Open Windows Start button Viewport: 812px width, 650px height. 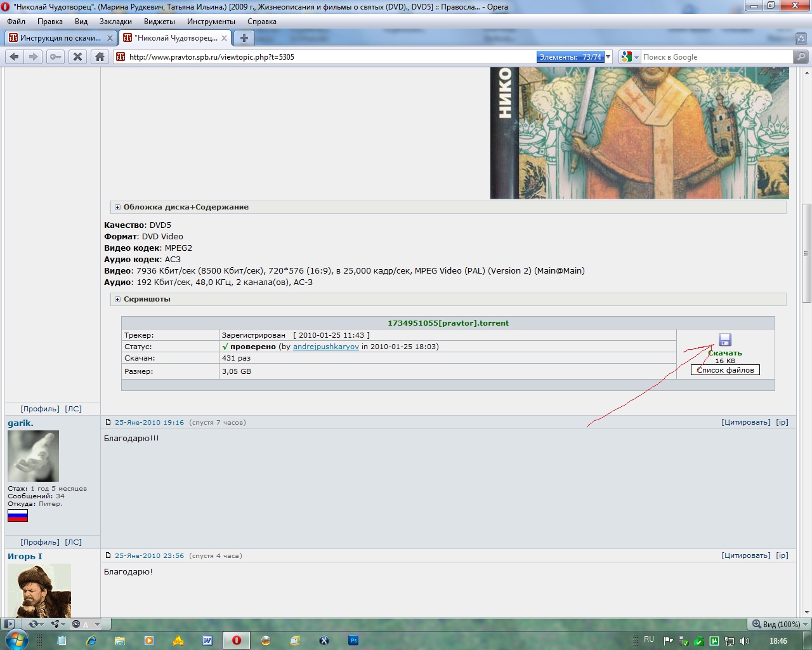[16, 640]
